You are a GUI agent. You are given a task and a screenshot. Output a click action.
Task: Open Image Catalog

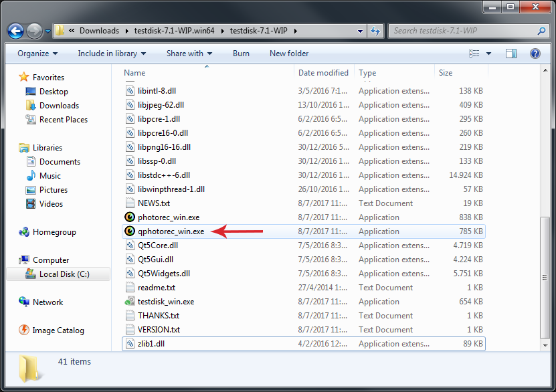pyautogui.click(x=58, y=330)
